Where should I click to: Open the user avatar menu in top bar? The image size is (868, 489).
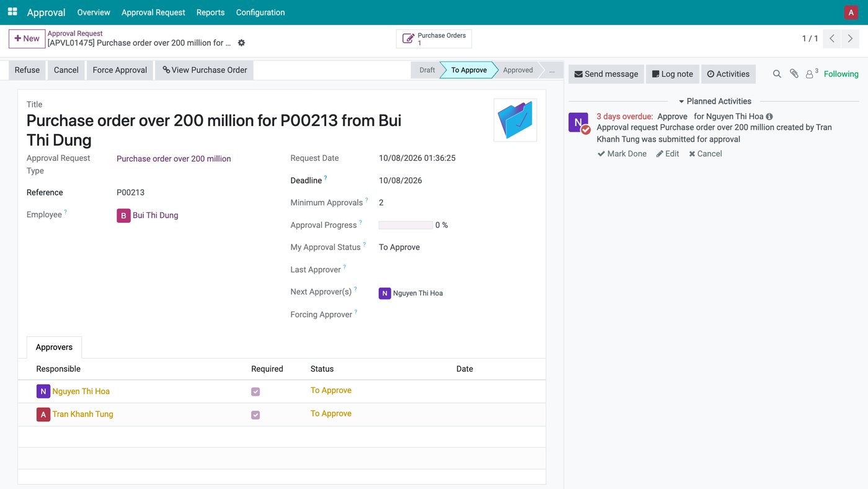point(851,12)
